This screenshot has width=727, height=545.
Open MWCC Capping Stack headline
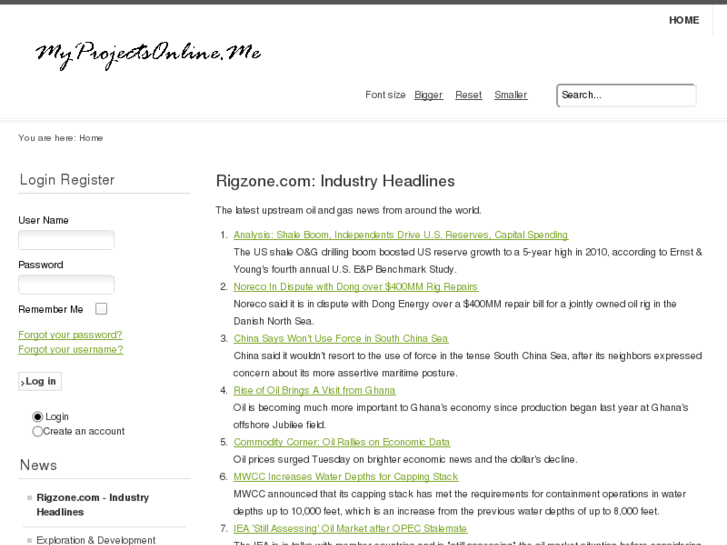346,477
